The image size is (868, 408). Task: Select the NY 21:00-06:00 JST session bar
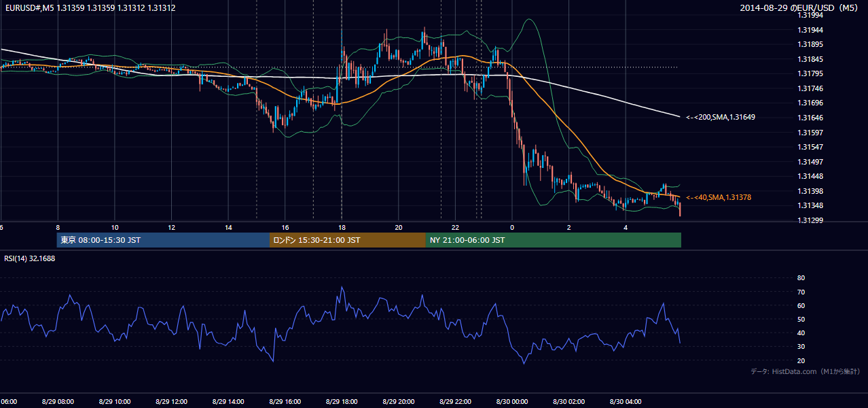click(554, 240)
